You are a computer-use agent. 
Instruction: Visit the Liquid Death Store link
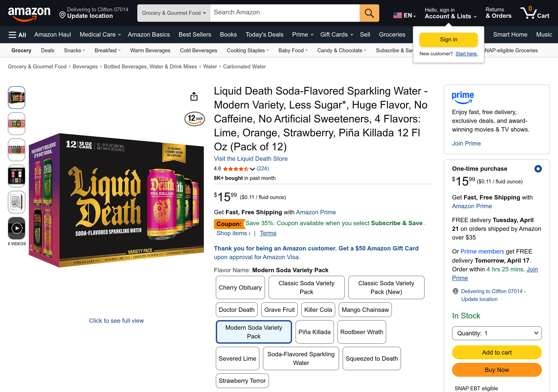click(x=251, y=158)
